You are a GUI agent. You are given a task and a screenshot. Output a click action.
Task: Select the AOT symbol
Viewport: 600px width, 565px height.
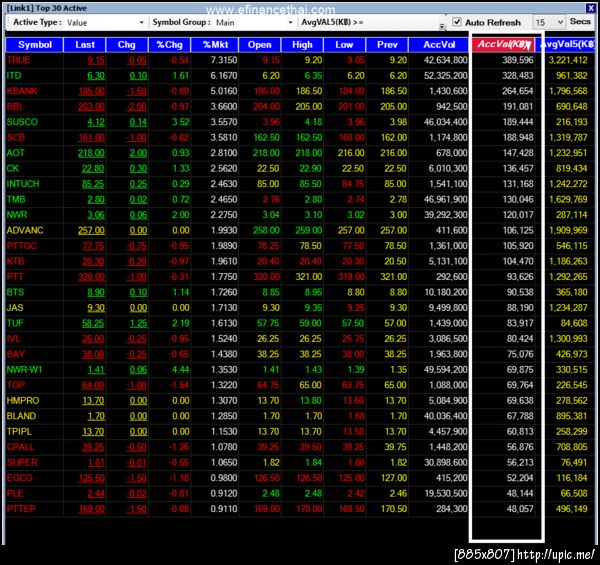[16, 153]
